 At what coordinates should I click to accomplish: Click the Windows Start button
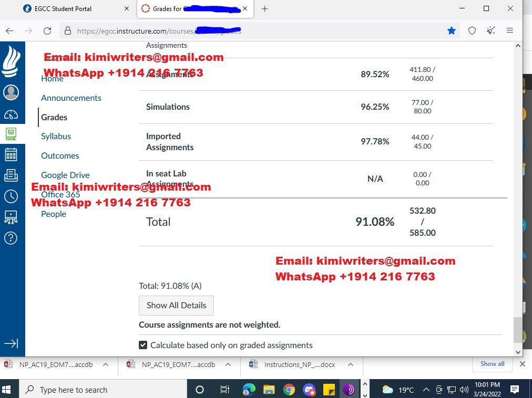coord(7,390)
